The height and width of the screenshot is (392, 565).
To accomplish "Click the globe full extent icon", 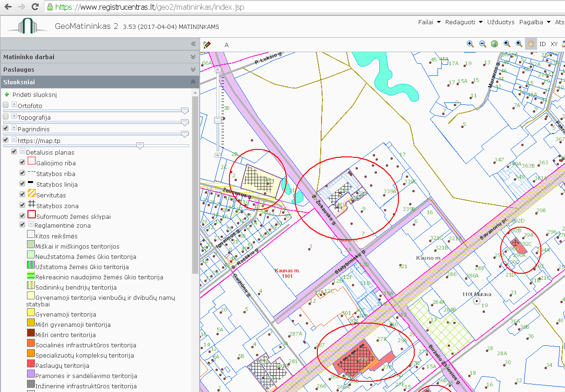I will pyautogui.click(x=494, y=44).
